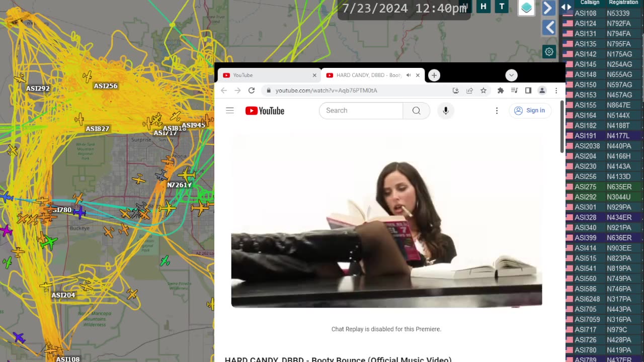644x362 pixels.
Task: Select row ASI328 in aircraft table
Action: pyautogui.click(x=603, y=217)
